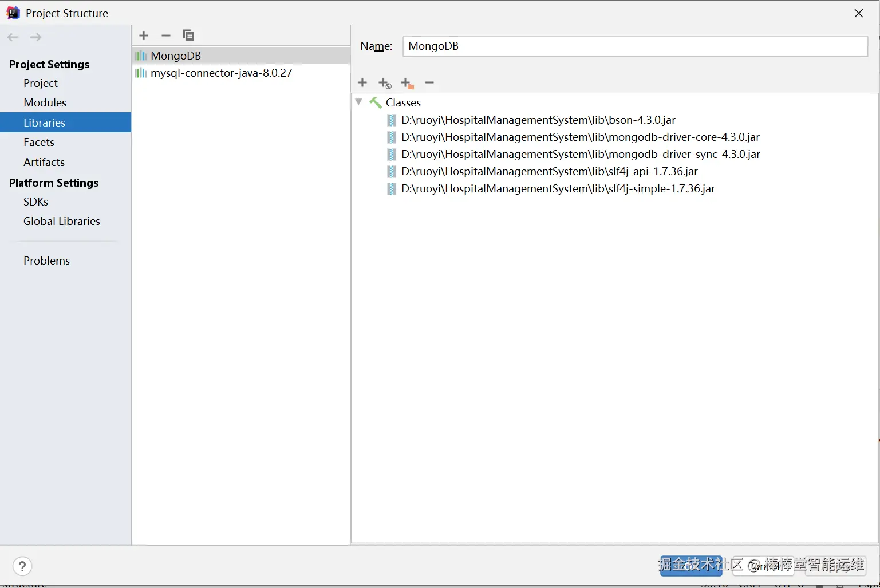Screen dimensions: 880x588
Task: Click jar icon beside slf4j-api-1.7.36.jar
Action: [392, 171]
